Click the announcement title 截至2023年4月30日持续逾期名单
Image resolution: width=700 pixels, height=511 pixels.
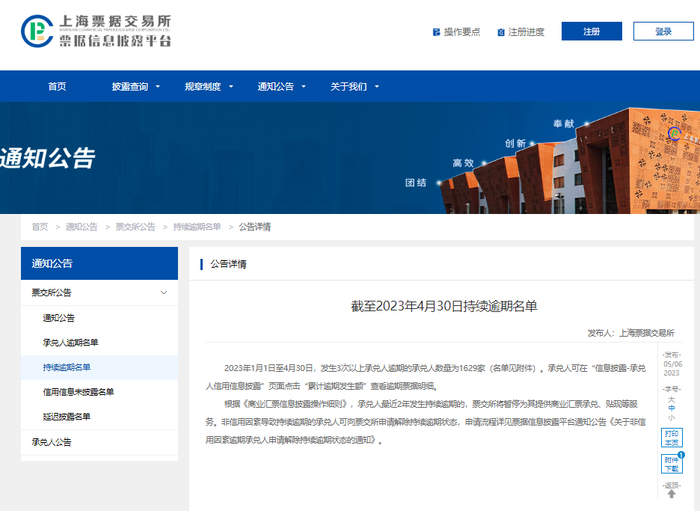pos(444,306)
